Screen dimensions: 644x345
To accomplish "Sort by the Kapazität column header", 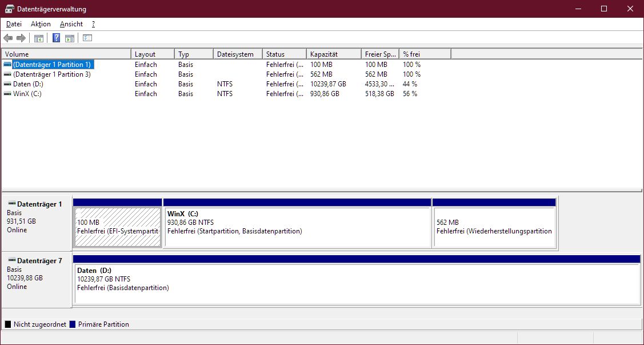I will [334, 54].
